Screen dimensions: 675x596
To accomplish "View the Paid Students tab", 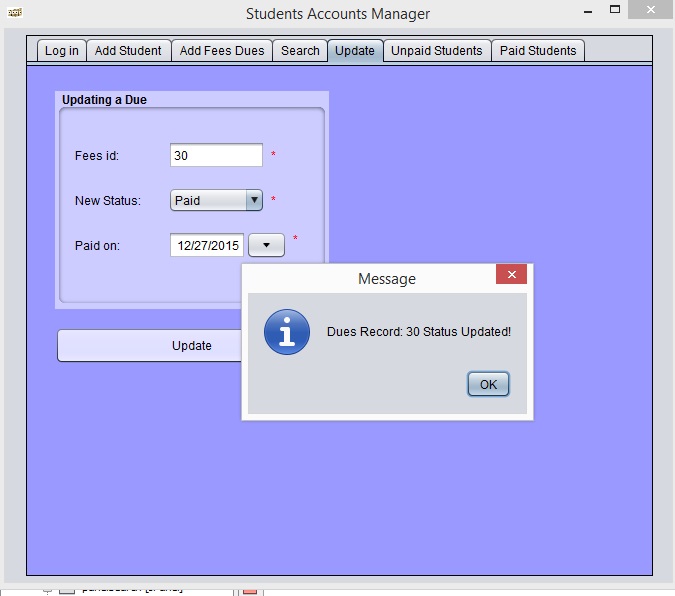I will pos(538,50).
